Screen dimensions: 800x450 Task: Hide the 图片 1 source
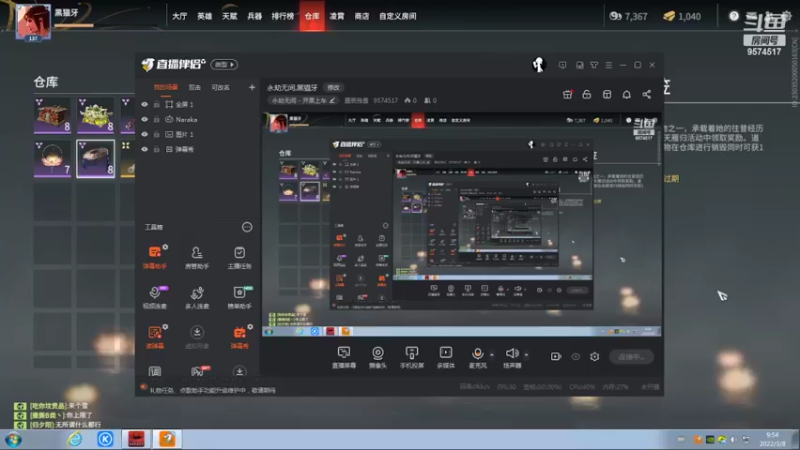click(x=144, y=134)
